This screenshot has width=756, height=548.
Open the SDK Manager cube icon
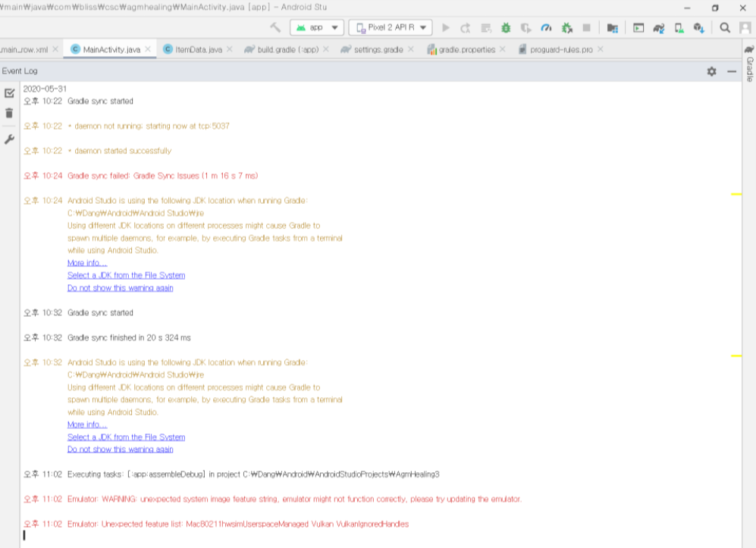pos(699,28)
